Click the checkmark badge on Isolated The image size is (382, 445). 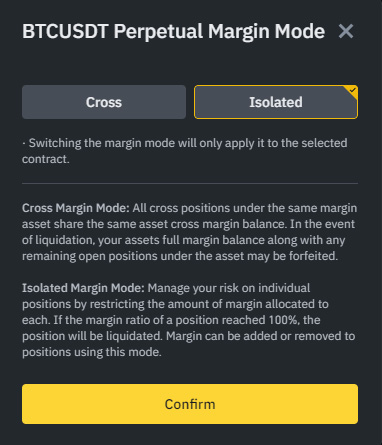click(352, 90)
